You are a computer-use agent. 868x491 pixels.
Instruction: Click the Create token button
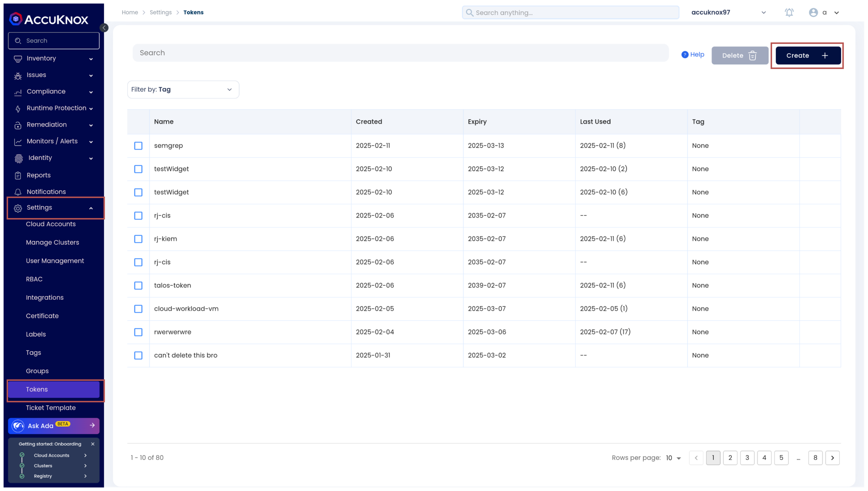[x=808, y=56]
